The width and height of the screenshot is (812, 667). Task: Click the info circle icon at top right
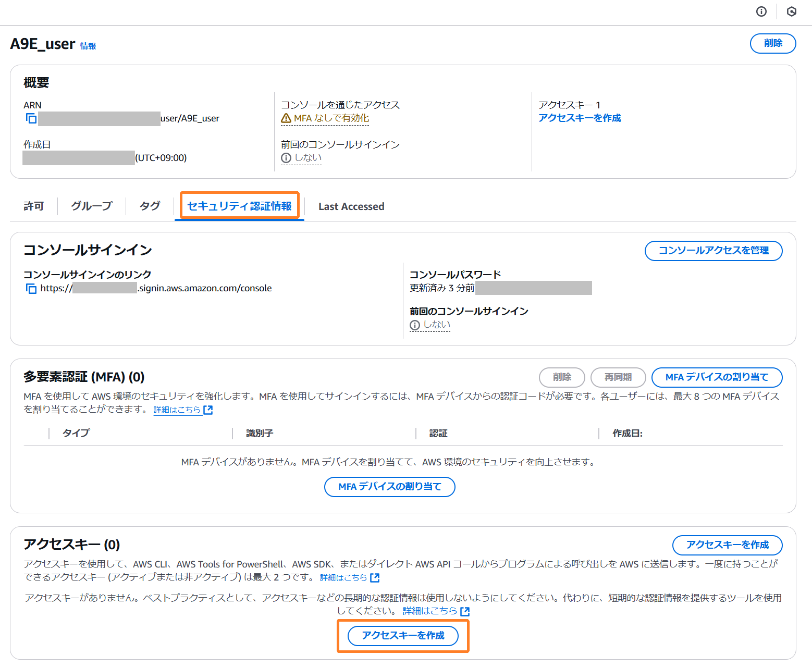click(761, 11)
